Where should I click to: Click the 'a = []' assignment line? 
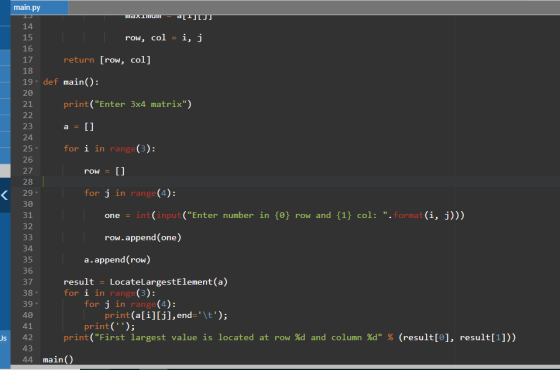pyautogui.click(x=79, y=126)
